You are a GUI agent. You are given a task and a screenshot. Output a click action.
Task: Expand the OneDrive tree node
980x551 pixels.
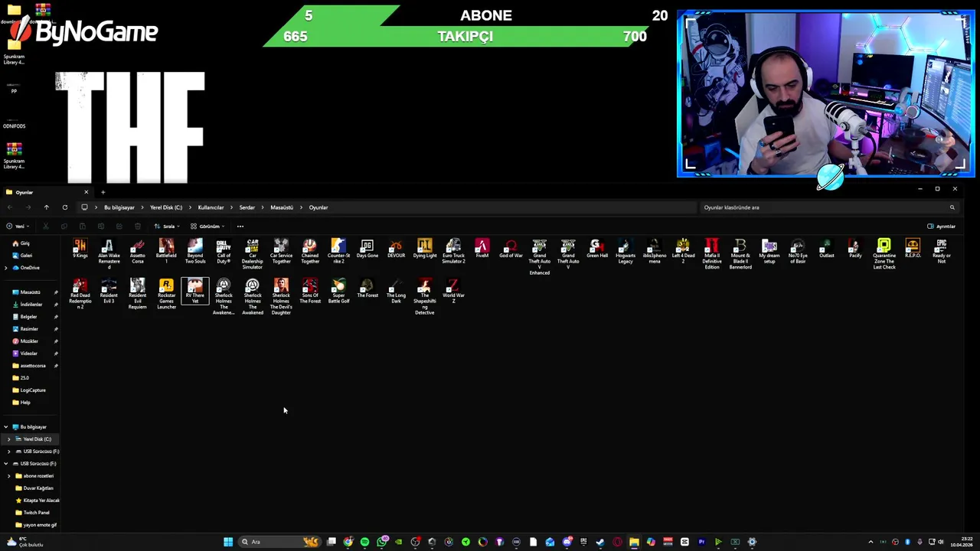[6, 268]
